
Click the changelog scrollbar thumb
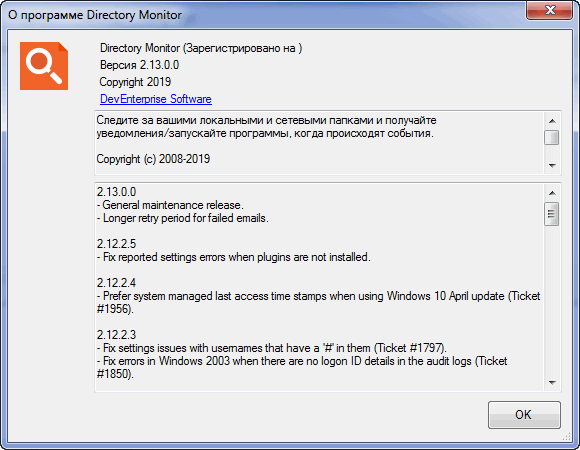tap(552, 214)
